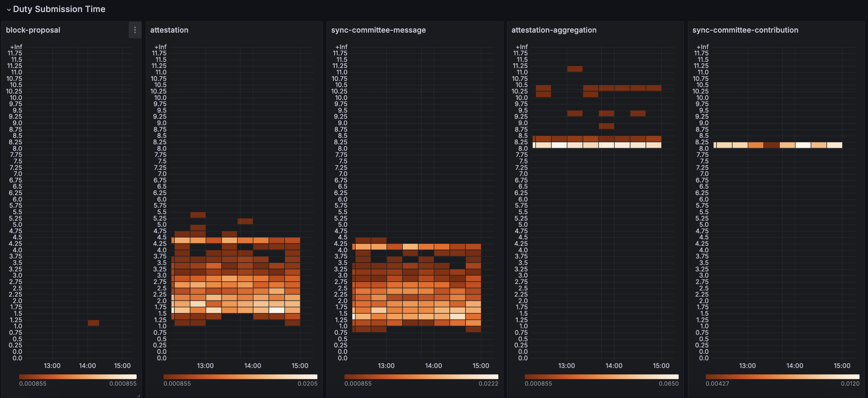Open the attestation panel title menu

coord(169,30)
